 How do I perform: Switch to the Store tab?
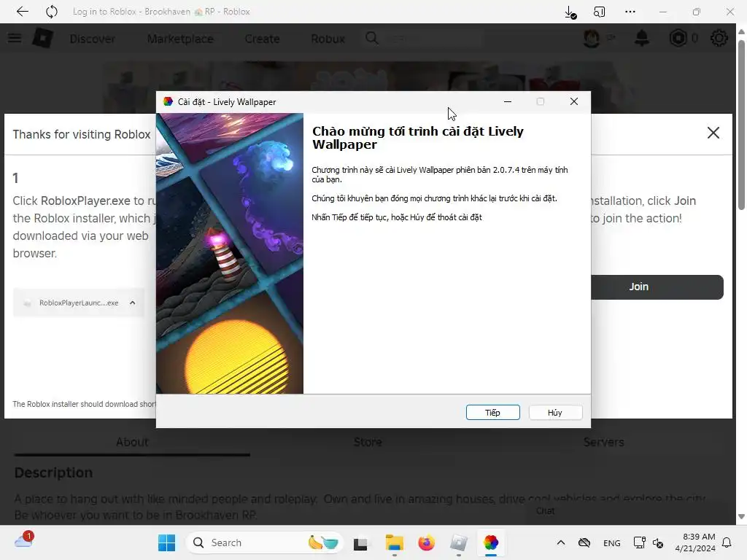(x=368, y=443)
